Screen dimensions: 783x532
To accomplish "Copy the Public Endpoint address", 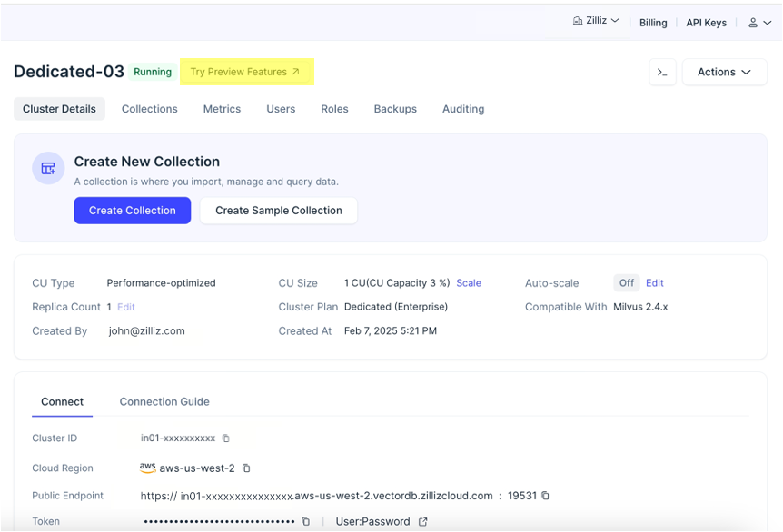I will 545,496.
